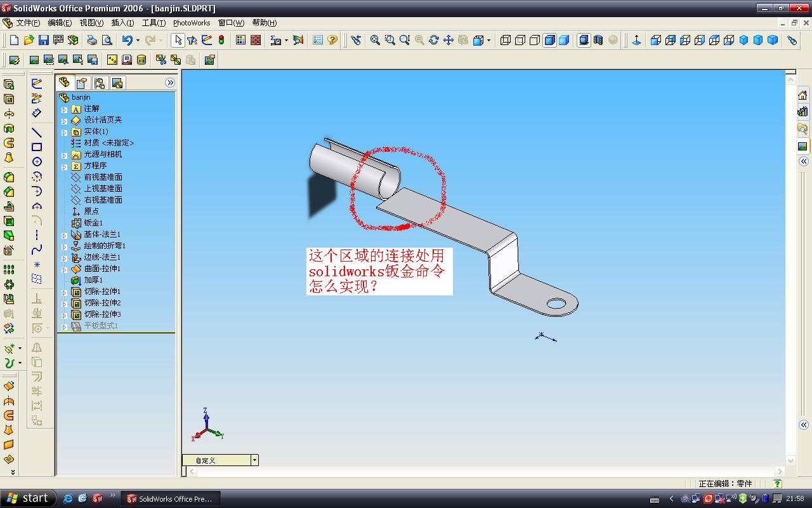Click the Windows start button
Image resolution: width=812 pixels, height=508 pixels.
click(28, 498)
